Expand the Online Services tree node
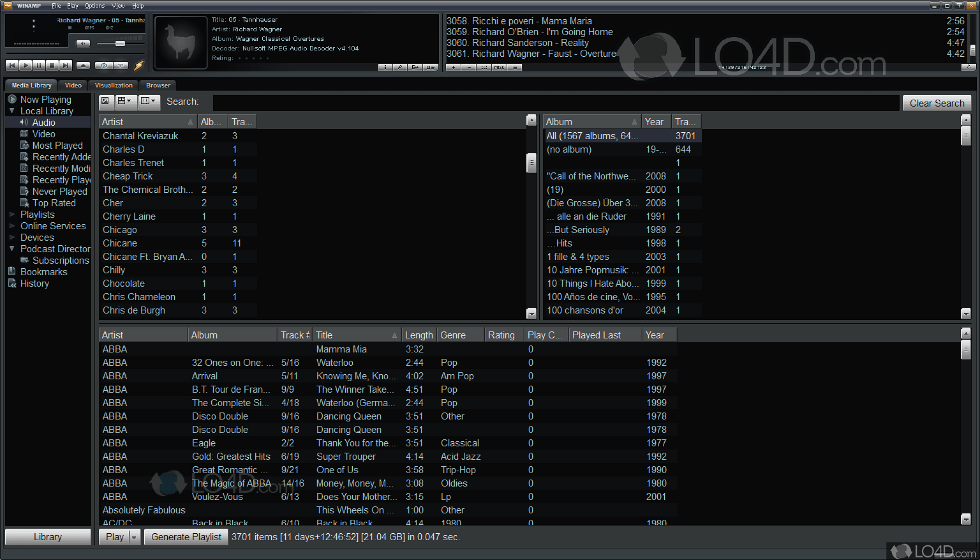Screen dimensions: 980x560 pos(11,226)
